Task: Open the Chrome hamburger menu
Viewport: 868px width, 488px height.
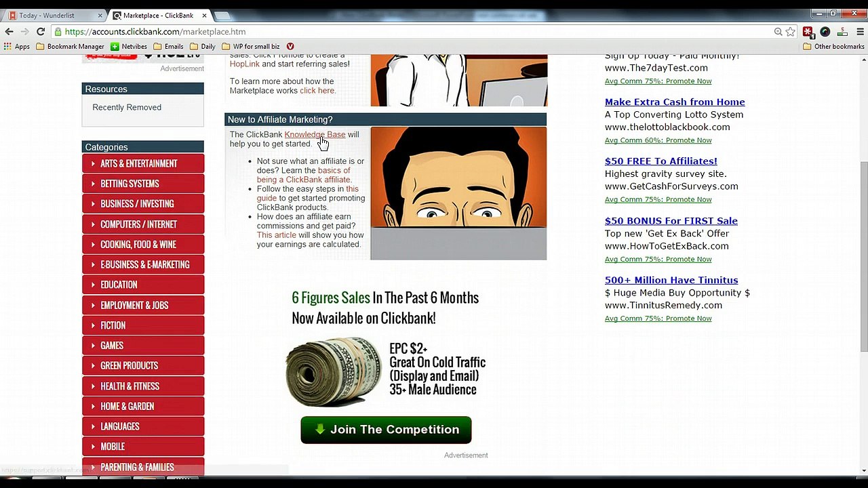Action: [x=859, y=32]
